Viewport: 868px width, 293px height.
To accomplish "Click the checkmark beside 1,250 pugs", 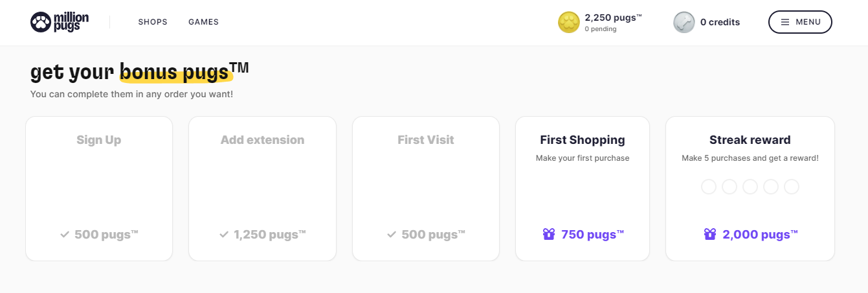I will [224, 235].
